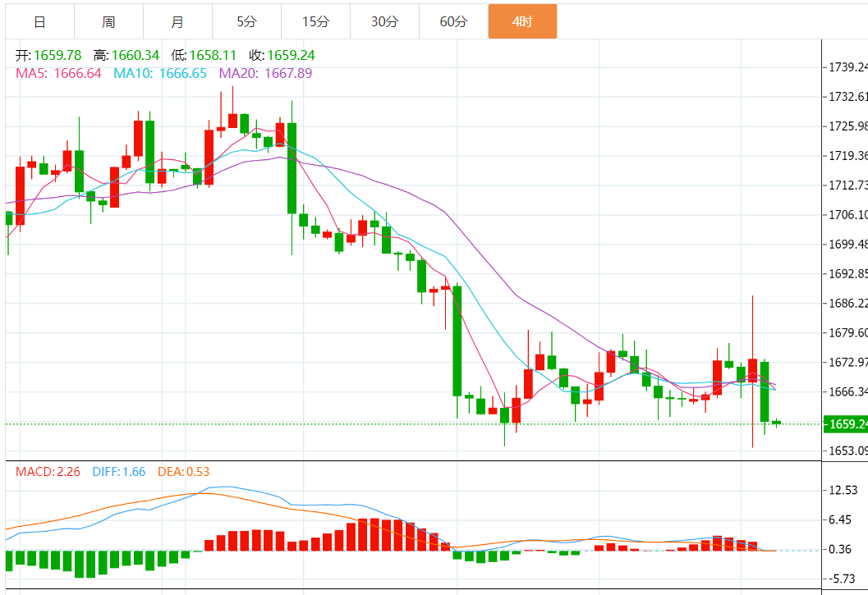Click the 1679.60 price axis label
The width and height of the screenshot is (868, 595).
847,332
